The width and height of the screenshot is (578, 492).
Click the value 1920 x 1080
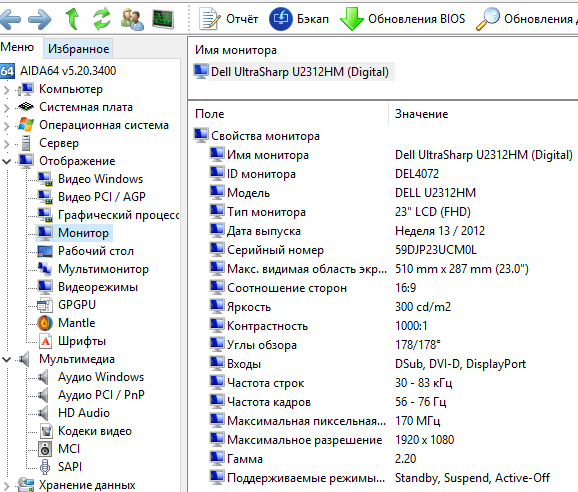click(x=424, y=440)
